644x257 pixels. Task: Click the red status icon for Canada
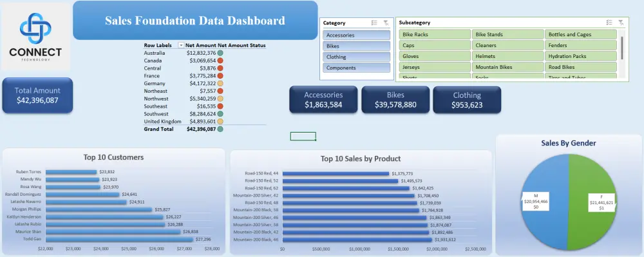click(x=220, y=61)
